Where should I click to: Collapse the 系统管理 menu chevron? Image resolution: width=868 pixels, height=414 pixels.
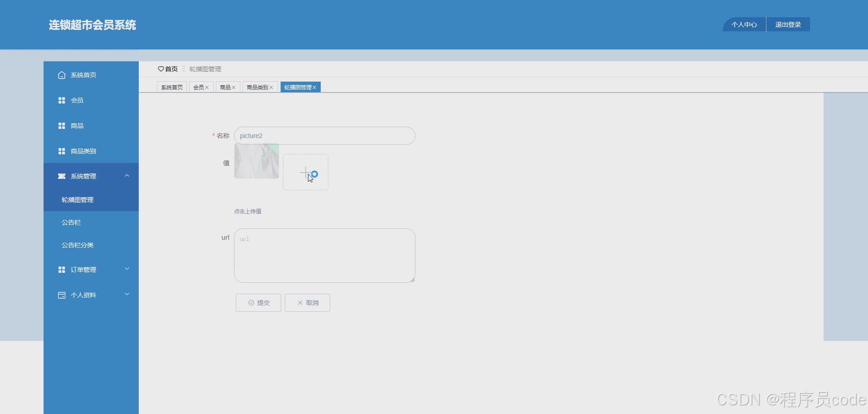pos(127,176)
